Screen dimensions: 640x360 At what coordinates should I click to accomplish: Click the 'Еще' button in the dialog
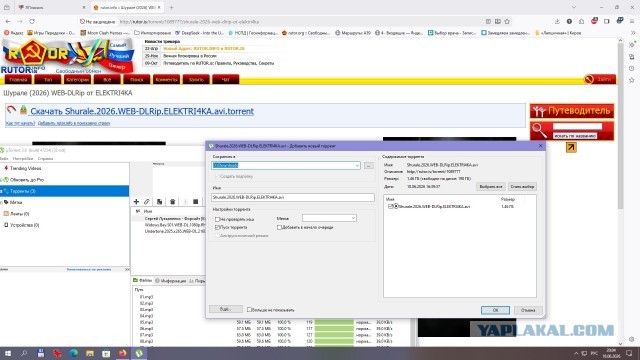[226, 309]
